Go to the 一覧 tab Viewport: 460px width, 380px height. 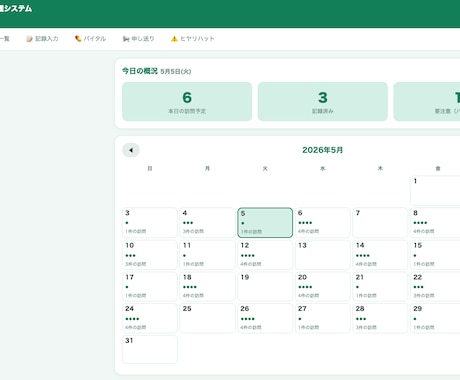click(5, 39)
